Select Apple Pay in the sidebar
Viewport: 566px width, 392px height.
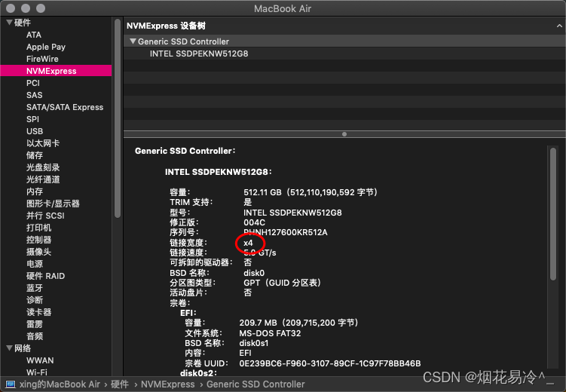click(46, 47)
